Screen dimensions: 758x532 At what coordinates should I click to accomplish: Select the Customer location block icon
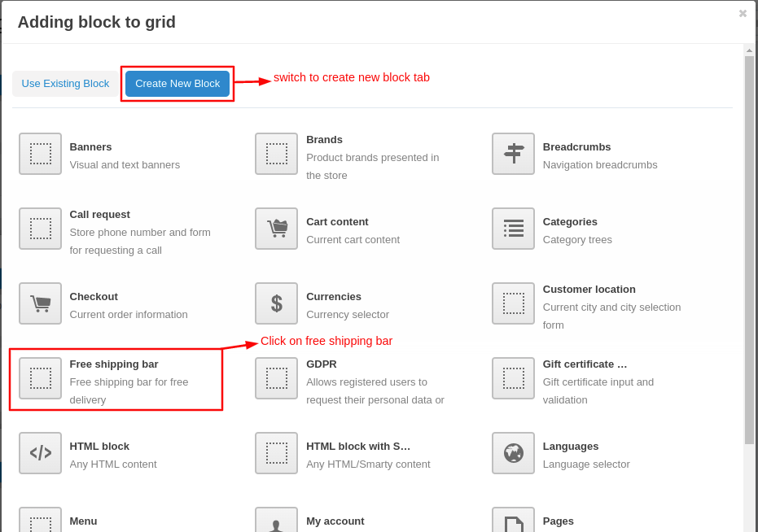click(514, 303)
